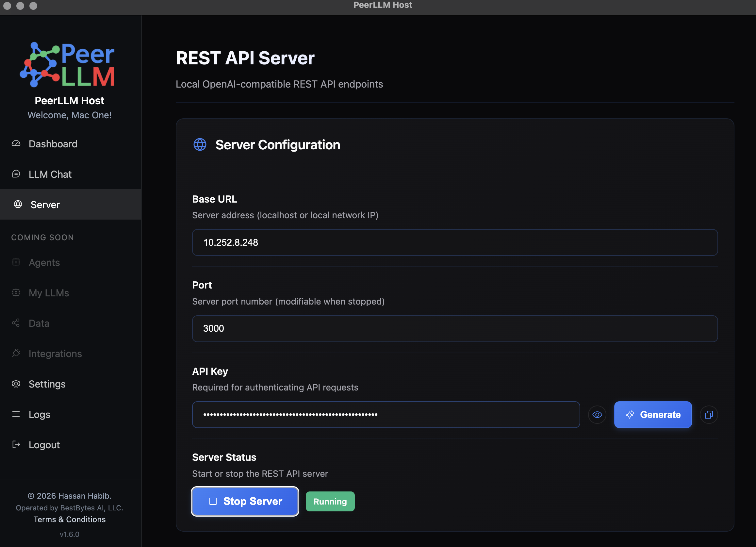Click the Port number field
Viewport: 756px width, 547px height.
click(x=455, y=329)
